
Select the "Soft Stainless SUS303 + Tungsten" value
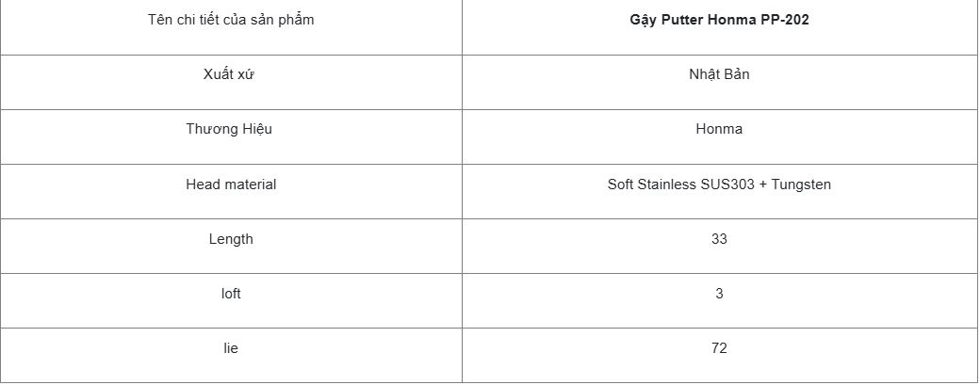[719, 184]
